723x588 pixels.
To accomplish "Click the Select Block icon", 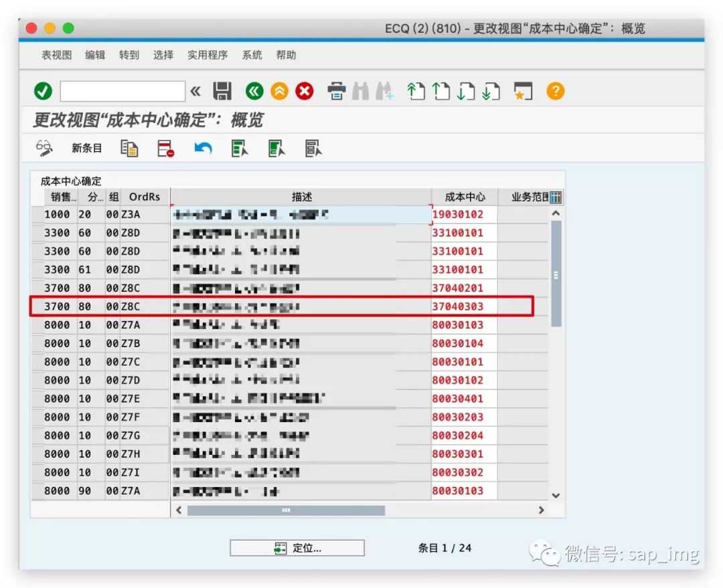I will click(276, 149).
